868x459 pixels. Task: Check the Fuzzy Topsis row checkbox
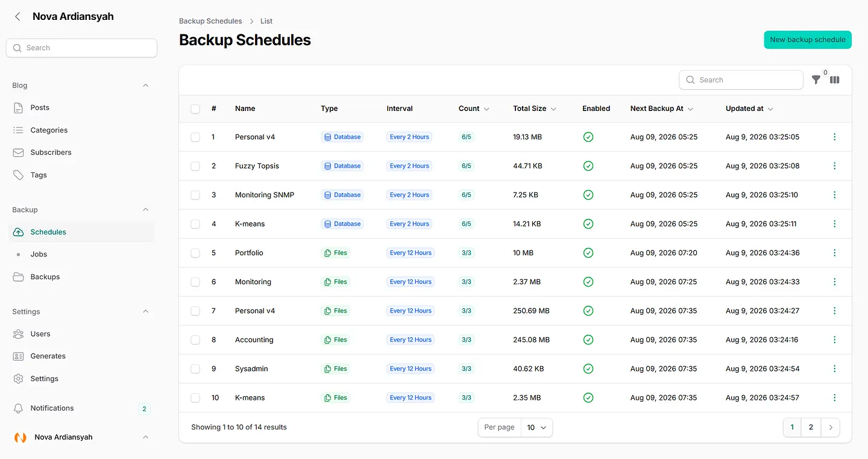(x=195, y=166)
